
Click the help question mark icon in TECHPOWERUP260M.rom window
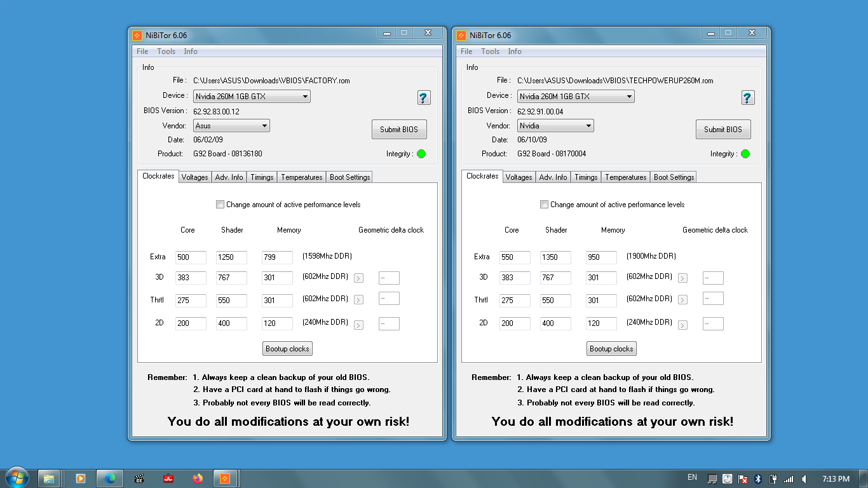click(748, 97)
